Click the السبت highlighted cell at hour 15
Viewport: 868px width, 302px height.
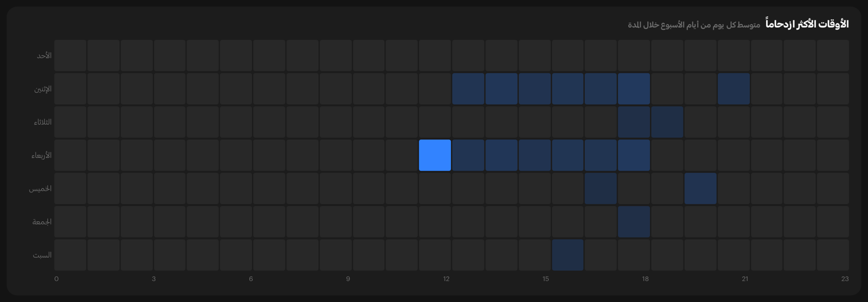[x=568, y=255]
